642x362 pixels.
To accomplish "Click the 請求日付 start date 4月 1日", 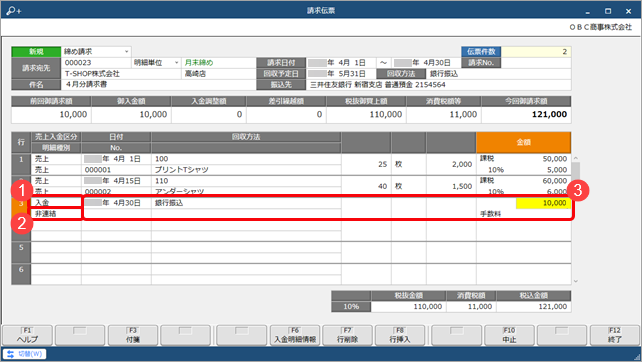I will (x=341, y=63).
